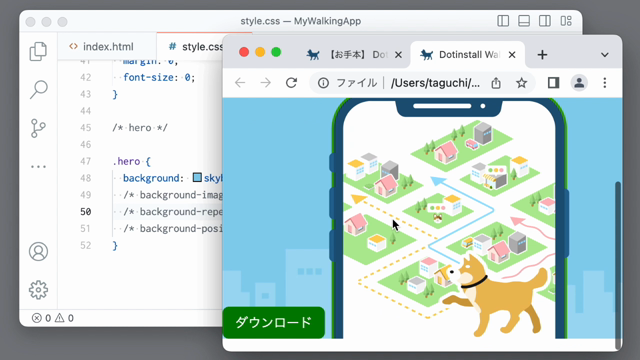The height and width of the screenshot is (360, 640).
Task: Toggle secondary side bar in VS Code title bar
Action: click(544, 21)
